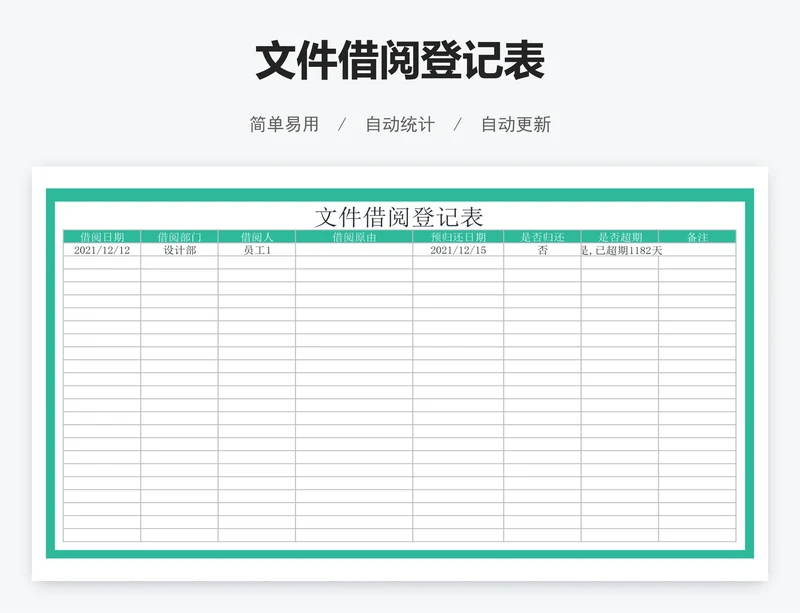Select the 借阅人 column header
Image resolution: width=800 pixels, height=613 pixels.
pos(257,237)
